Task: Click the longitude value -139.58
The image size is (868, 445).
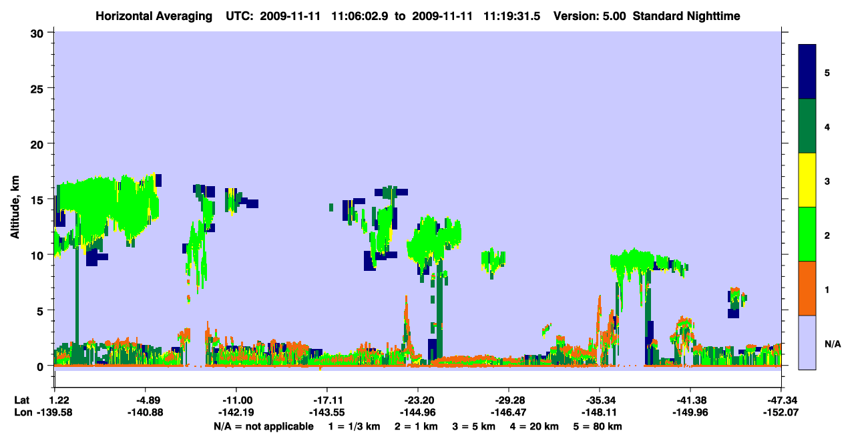Action: (54, 412)
